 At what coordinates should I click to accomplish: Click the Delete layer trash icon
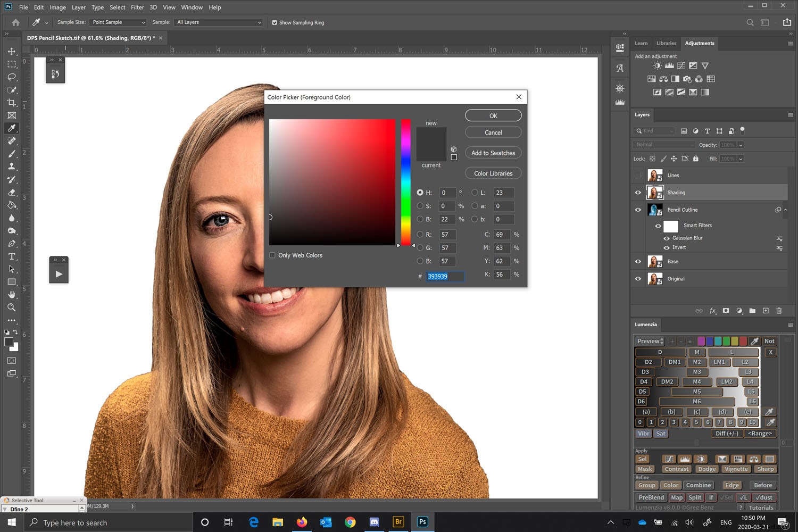tap(779, 311)
